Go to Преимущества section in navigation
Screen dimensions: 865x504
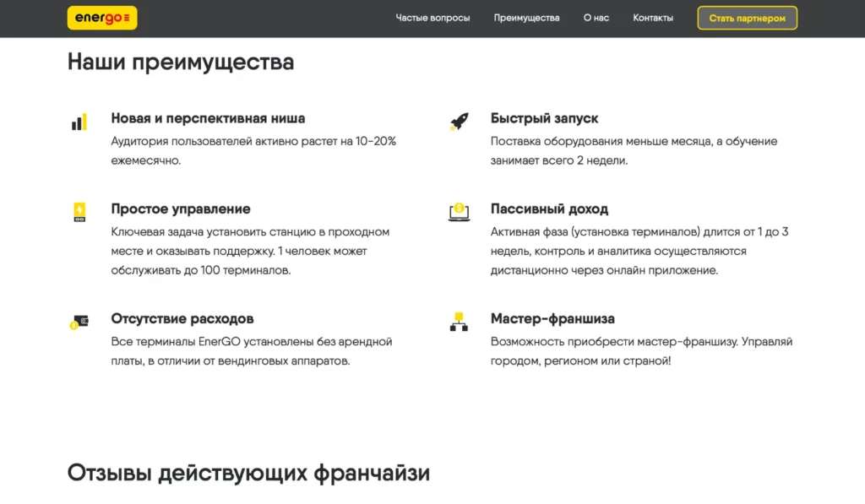click(x=526, y=18)
